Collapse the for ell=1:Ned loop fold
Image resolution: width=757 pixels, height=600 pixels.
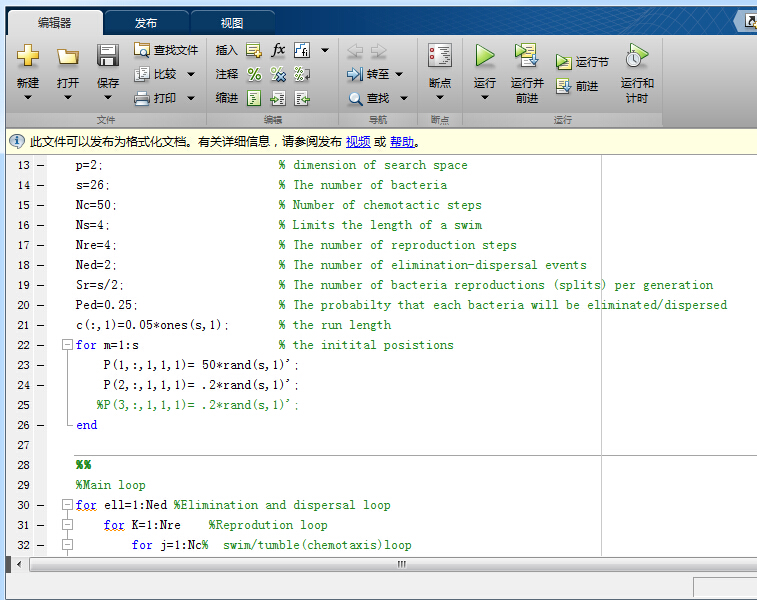point(68,505)
